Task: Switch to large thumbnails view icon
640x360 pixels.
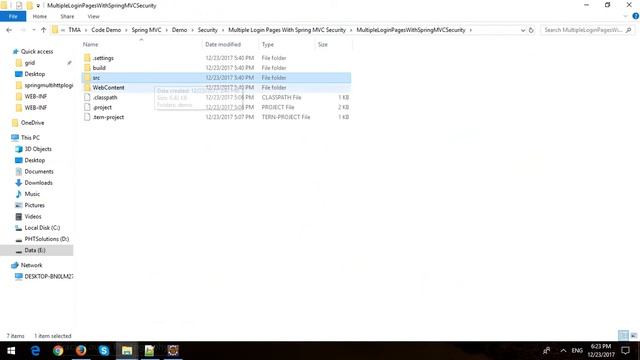Action: pyautogui.click(x=633, y=336)
